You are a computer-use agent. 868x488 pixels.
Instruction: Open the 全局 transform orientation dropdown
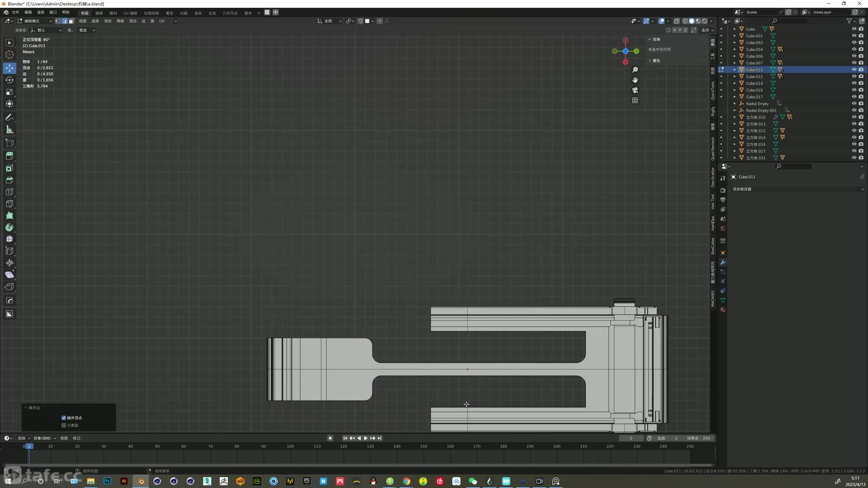pyautogui.click(x=330, y=21)
